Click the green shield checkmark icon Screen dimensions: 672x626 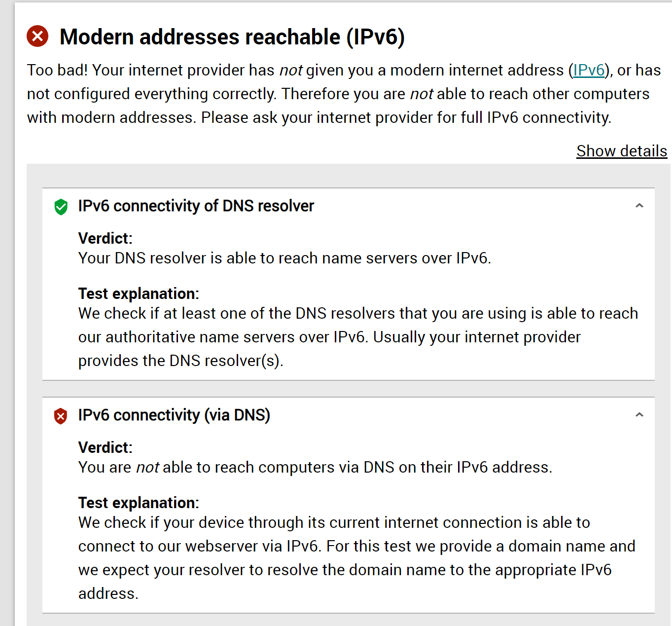point(61,207)
